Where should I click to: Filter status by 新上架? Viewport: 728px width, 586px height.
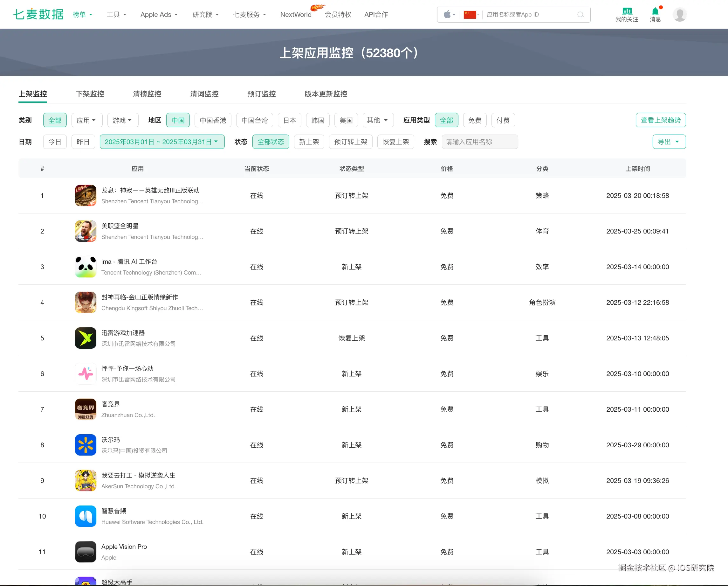309,142
